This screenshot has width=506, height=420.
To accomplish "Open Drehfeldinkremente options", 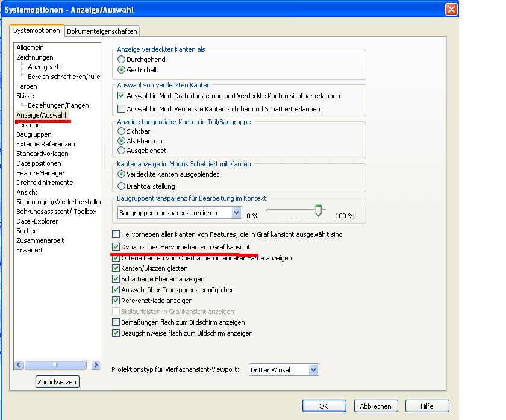I will [45, 183].
